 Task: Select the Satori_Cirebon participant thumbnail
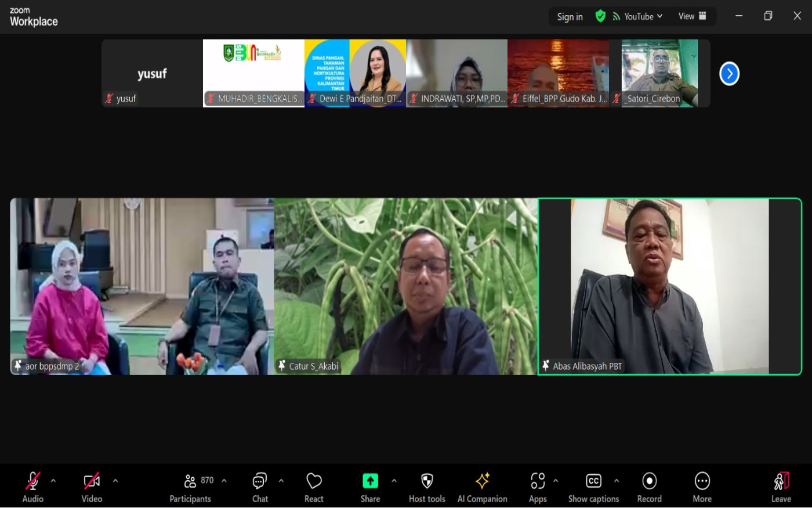pyautogui.click(x=659, y=73)
